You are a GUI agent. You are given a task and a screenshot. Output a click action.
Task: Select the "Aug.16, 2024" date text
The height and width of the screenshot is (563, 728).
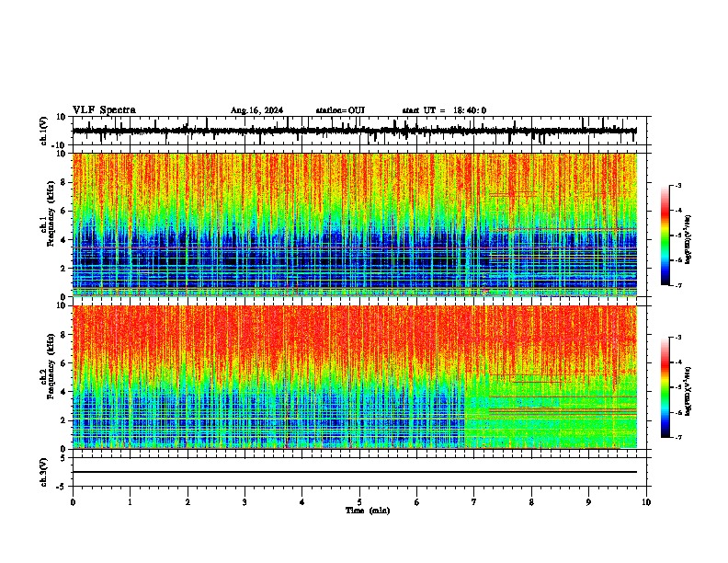(256, 110)
